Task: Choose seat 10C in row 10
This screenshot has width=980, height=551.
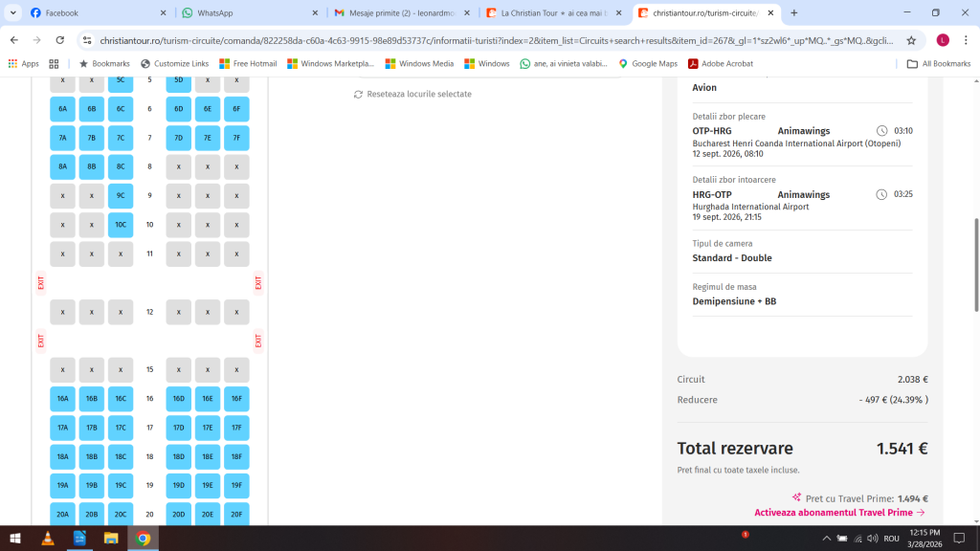Action: coord(121,225)
